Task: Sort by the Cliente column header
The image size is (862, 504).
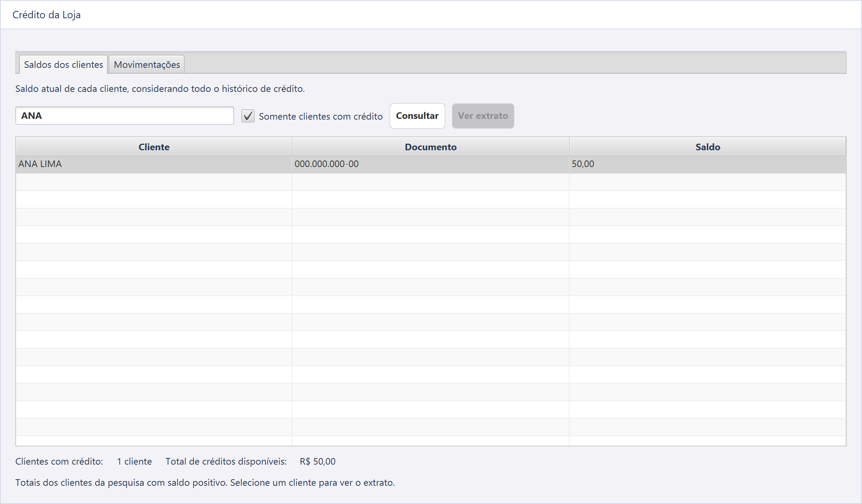Action: pos(154,147)
